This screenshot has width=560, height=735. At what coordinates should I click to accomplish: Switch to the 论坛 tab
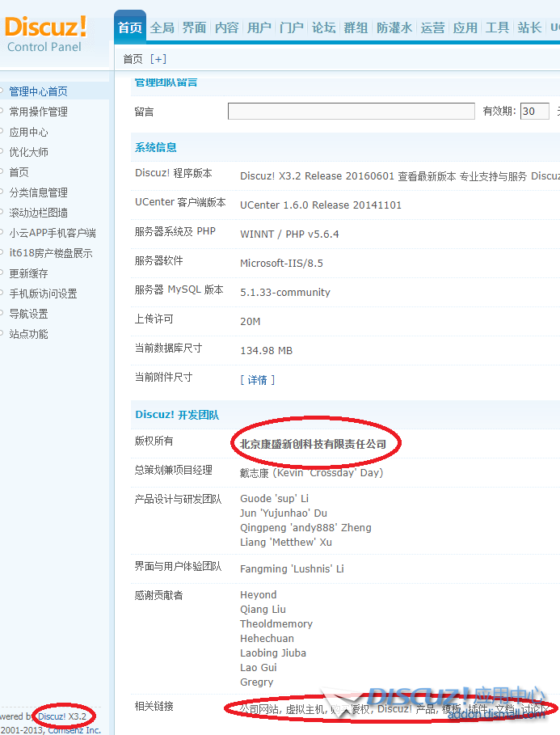[324, 27]
